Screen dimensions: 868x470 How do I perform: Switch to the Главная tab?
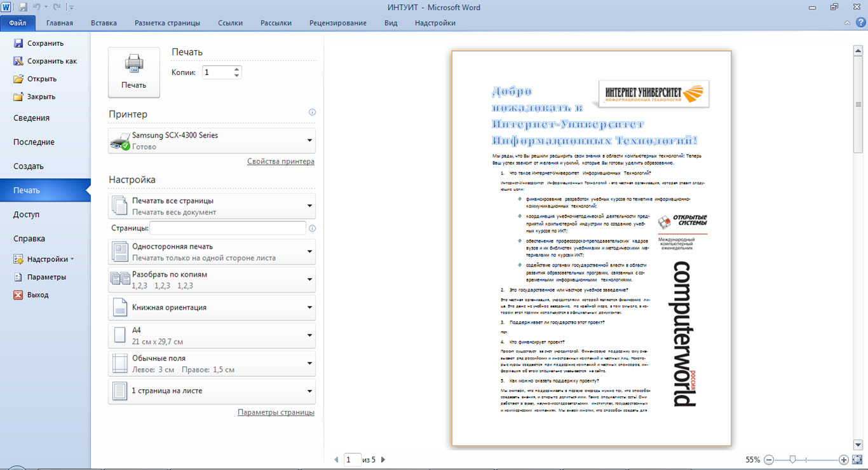pos(60,23)
